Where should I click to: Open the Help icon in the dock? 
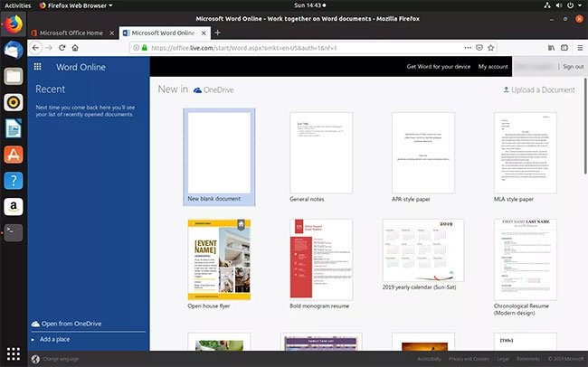click(x=14, y=181)
